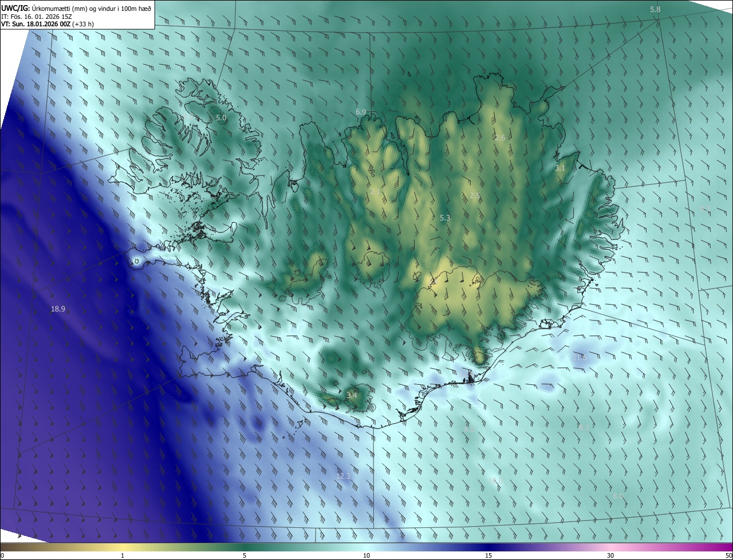Click the 3.4 value label
Image resolution: width=733 pixels, height=560 pixels.
[352, 395]
